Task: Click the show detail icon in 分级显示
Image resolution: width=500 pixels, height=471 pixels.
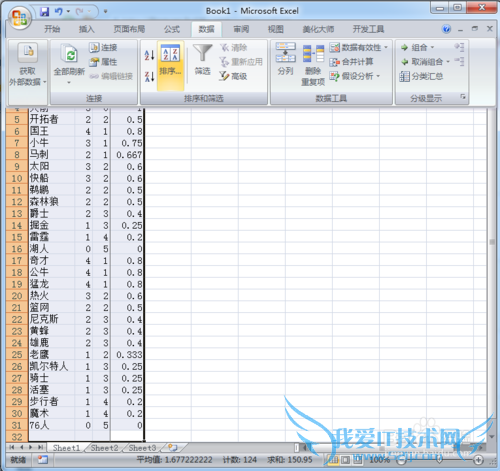Action: tap(459, 47)
